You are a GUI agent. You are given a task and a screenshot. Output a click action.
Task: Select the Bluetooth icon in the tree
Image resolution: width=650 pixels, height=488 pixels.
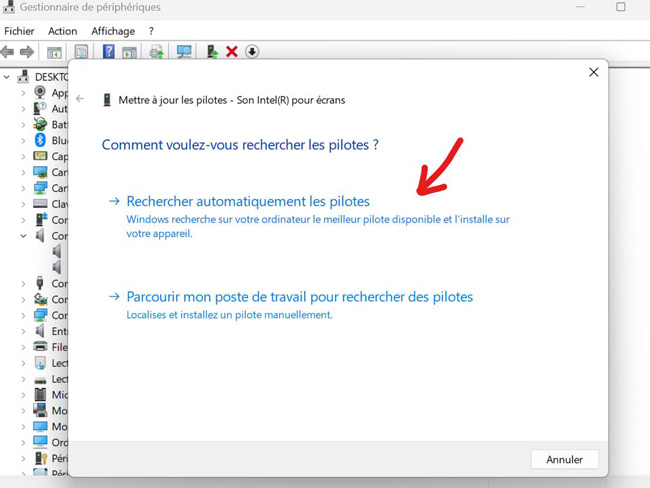pos(40,140)
